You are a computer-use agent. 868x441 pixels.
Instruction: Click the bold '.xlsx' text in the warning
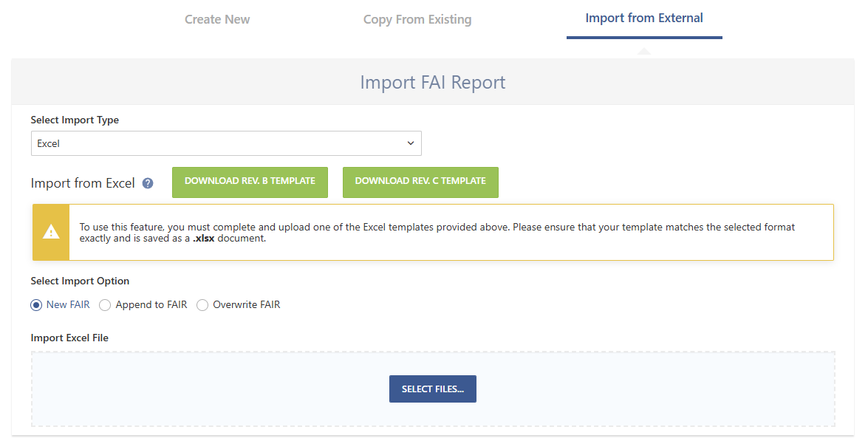[203, 239]
